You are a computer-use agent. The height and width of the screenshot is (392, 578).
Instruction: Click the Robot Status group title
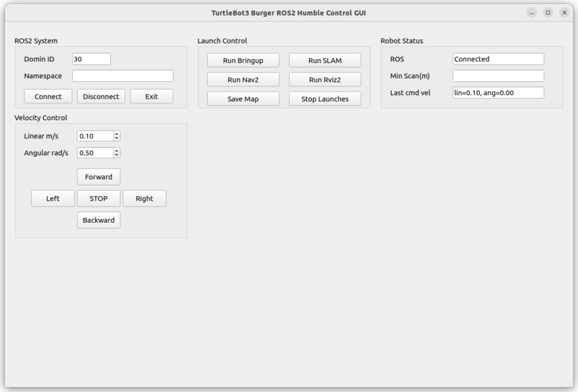coord(402,41)
